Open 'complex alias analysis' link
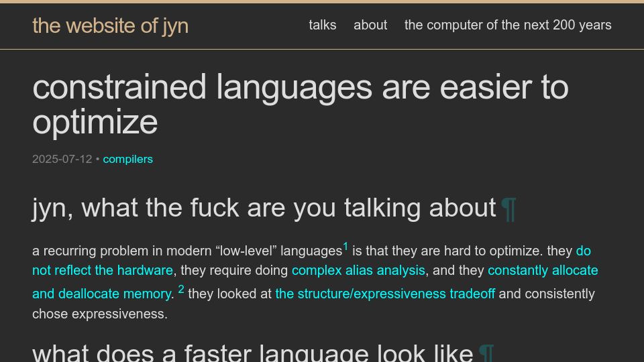 click(x=358, y=270)
